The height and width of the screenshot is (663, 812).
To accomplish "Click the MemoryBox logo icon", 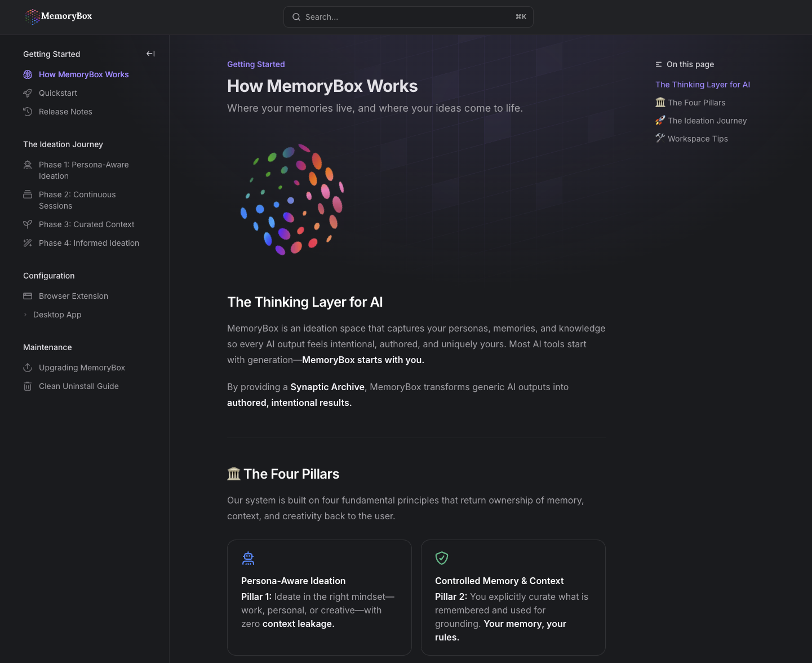I will [33, 16].
